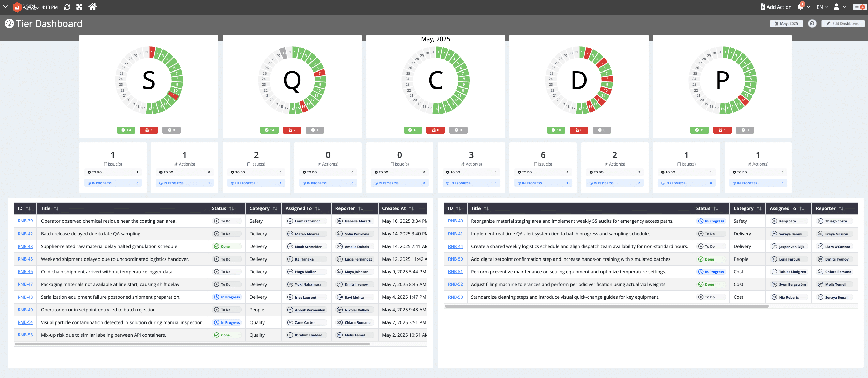Screen dimensions: 868x378
Task: Click Done status of RNB-50
Action: pyautogui.click(x=711, y=259)
